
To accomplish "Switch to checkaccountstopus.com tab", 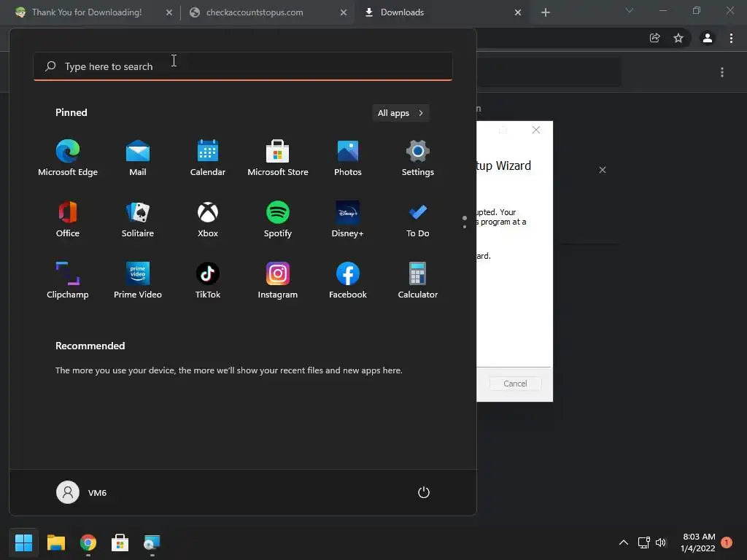I will 255,12.
